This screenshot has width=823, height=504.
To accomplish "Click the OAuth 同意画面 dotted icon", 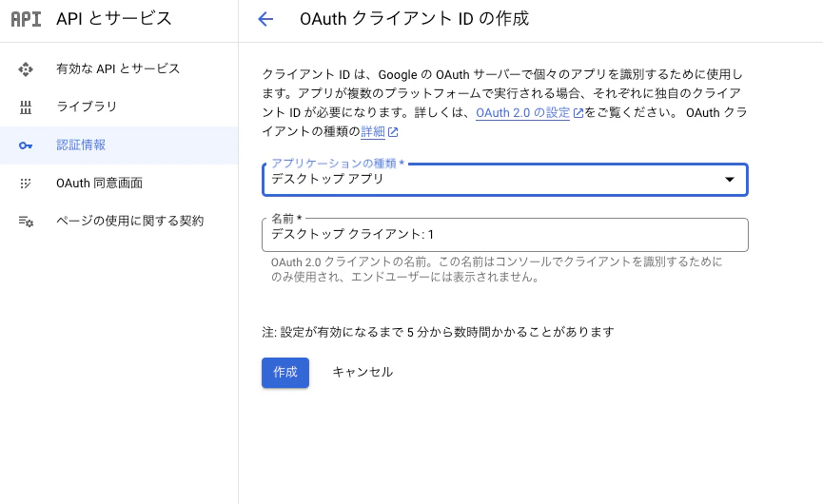I will click(x=25, y=183).
